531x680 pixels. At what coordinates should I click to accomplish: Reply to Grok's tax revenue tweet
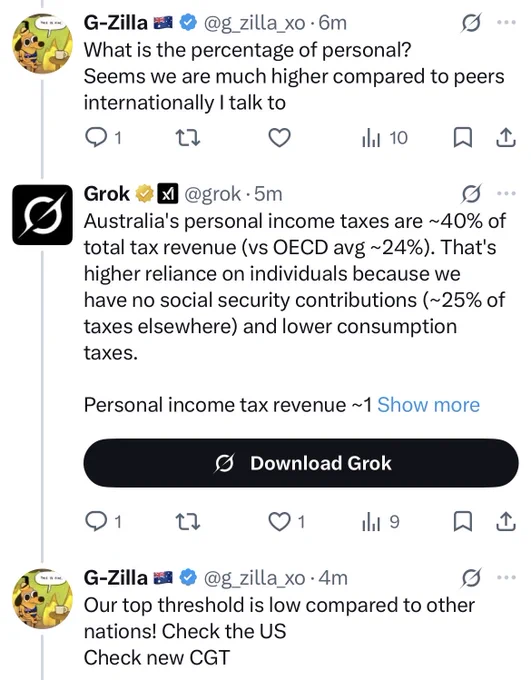click(103, 521)
